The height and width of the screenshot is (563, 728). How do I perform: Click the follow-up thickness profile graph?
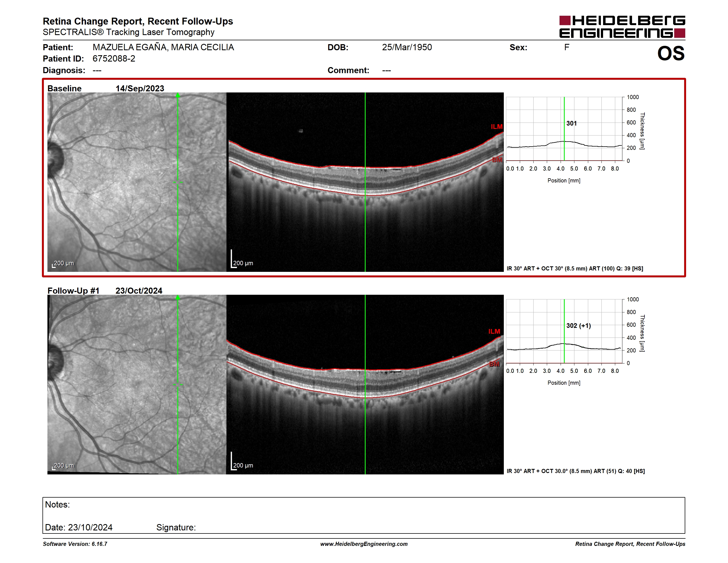[x=564, y=331]
